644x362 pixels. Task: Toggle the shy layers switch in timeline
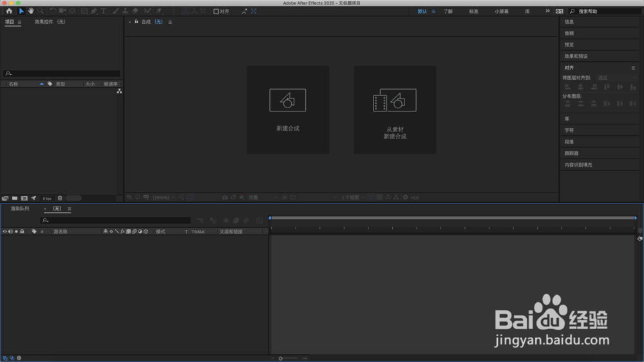pyautogui.click(x=226, y=221)
